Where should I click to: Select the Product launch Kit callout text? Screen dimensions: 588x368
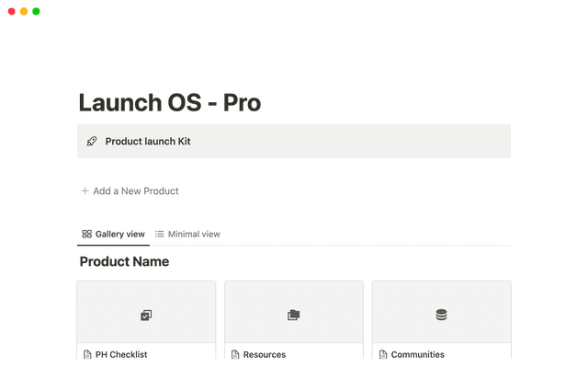(x=148, y=142)
